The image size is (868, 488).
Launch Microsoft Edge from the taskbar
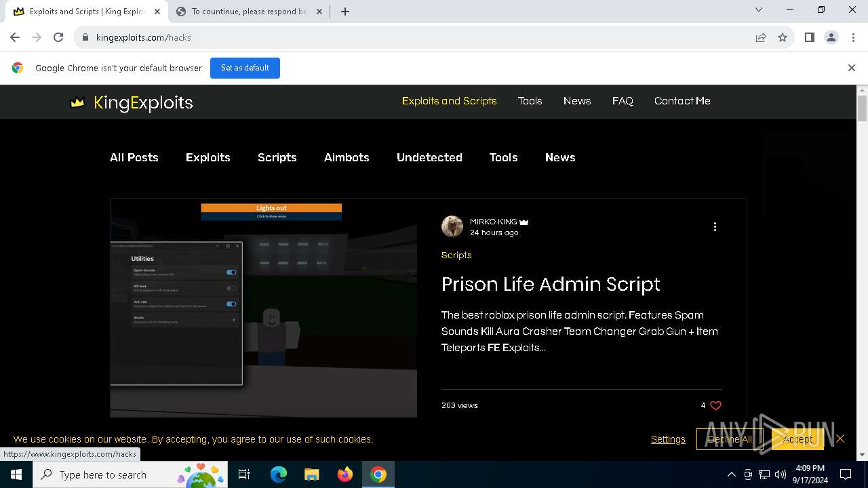click(279, 474)
